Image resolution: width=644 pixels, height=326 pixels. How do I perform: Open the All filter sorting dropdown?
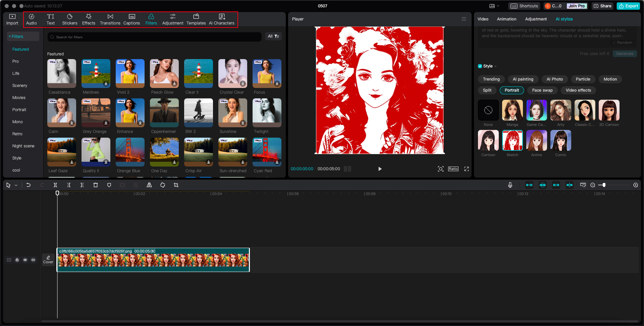pos(273,36)
